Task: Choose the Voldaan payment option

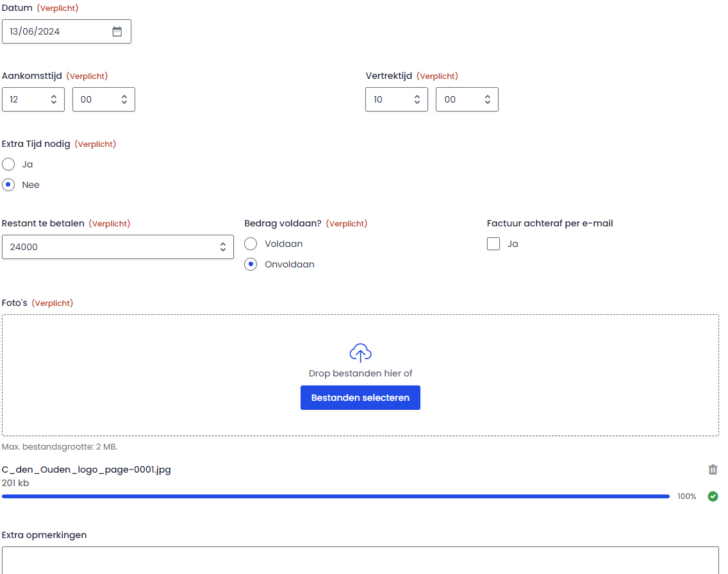Action: coord(251,244)
